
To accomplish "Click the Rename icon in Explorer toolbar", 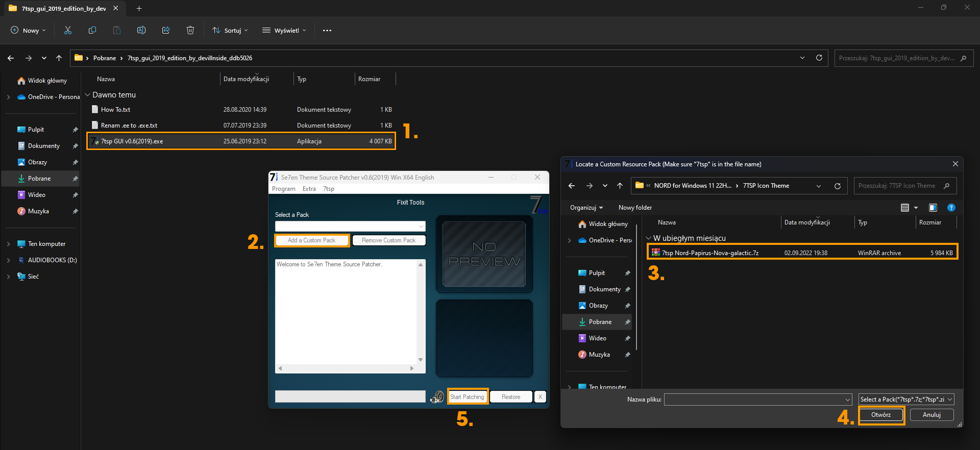I will coord(141,31).
